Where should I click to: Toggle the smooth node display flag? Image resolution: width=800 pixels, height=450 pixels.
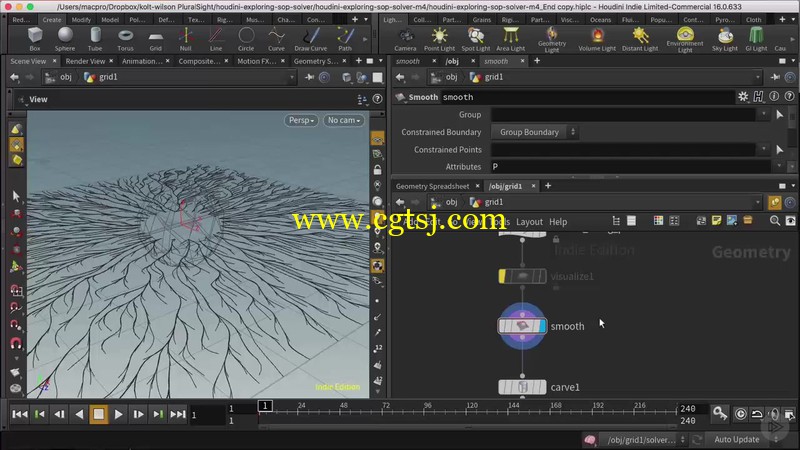click(542, 326)
